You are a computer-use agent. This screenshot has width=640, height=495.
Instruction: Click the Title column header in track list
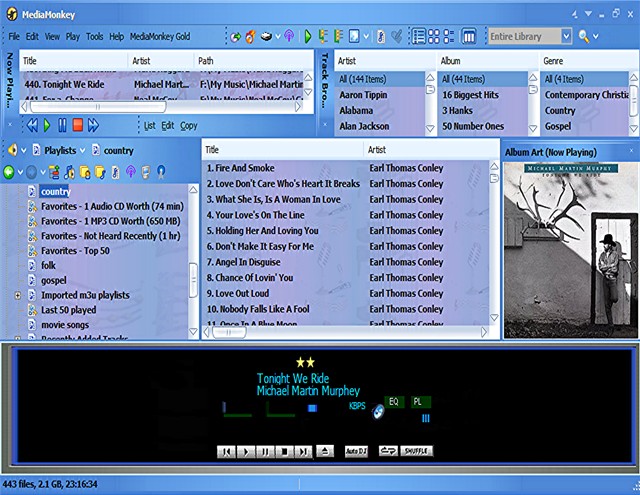coord(282,149)
